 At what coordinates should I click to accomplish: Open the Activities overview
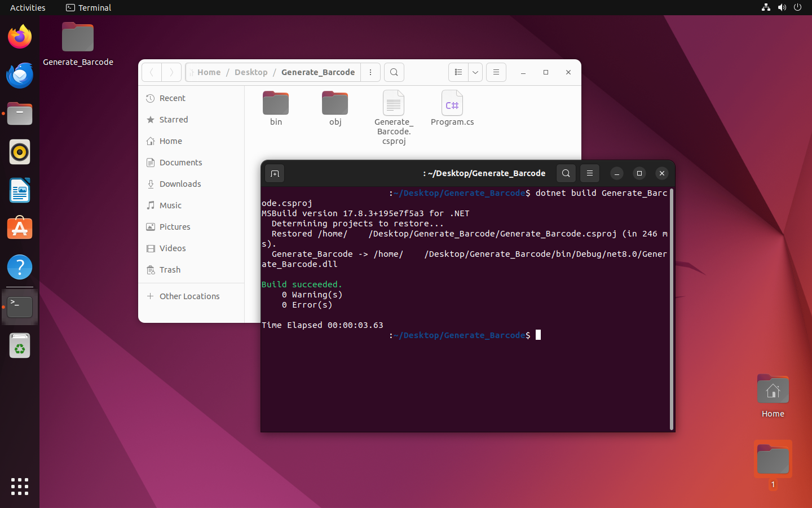(x=28, y=7)
